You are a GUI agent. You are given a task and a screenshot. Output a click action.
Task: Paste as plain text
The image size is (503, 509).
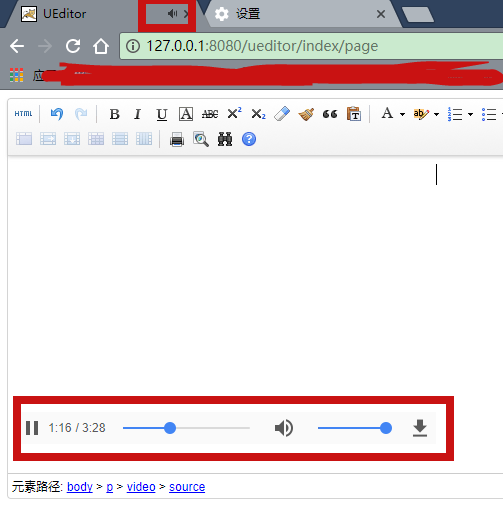(x=354, y=114)
